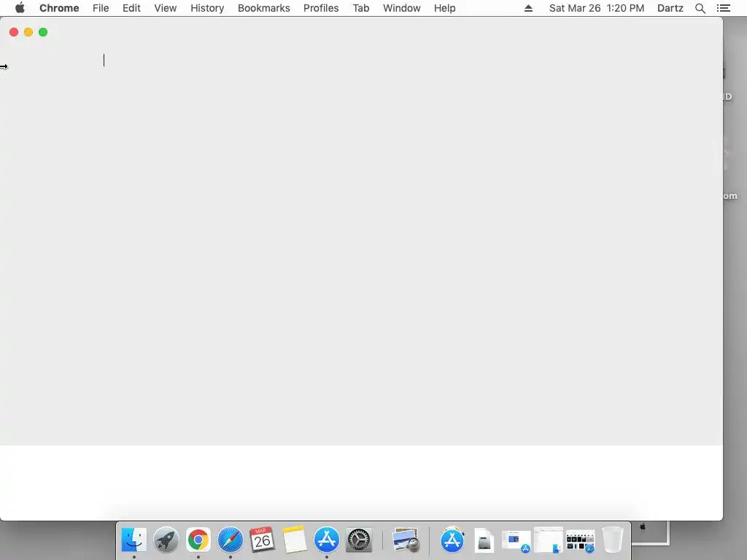Click the Dartz user name menu

pyautogui.click(x=670, y=8)
